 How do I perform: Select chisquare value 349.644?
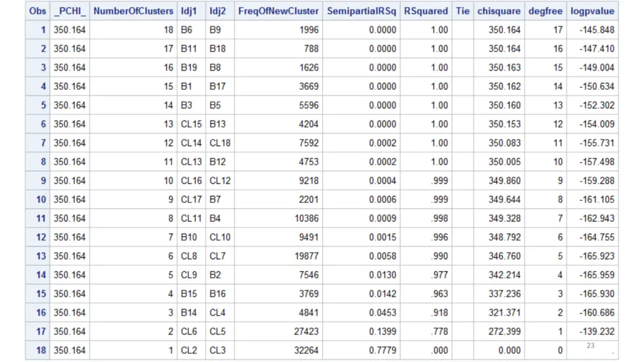(504, 200)
